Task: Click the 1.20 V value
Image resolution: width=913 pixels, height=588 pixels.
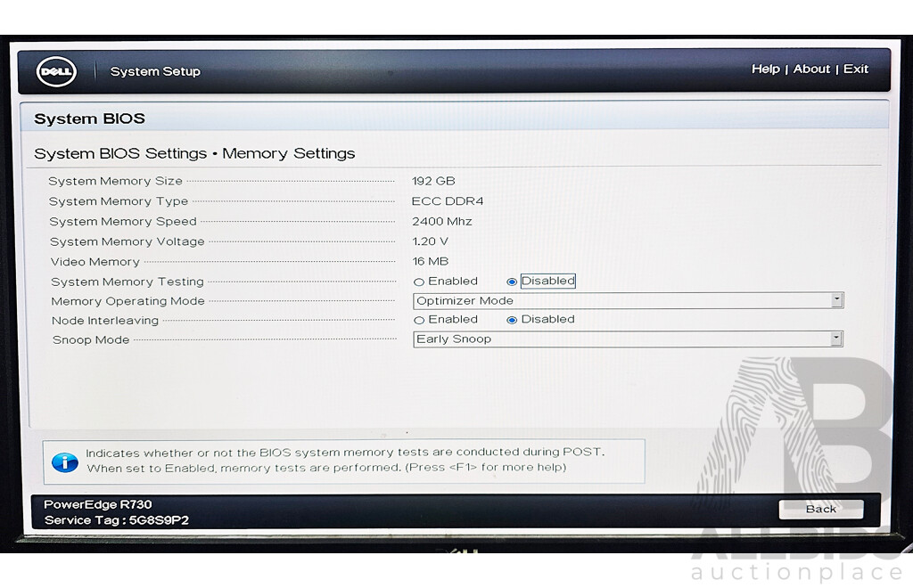Action: (431, 241)
